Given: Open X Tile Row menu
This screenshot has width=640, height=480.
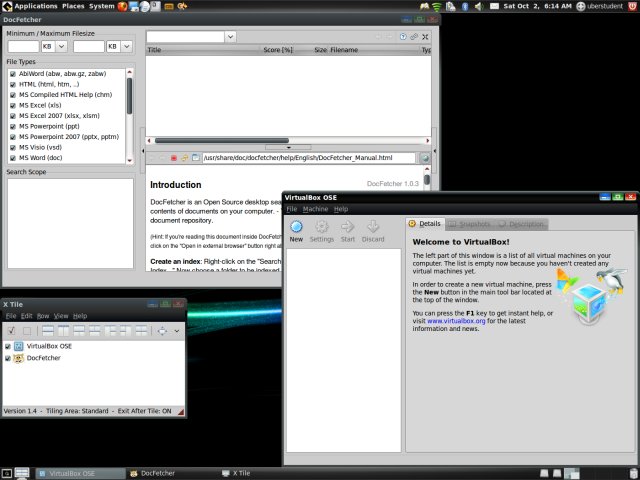Looking at the screenshot, I should (x=43, y=316).
